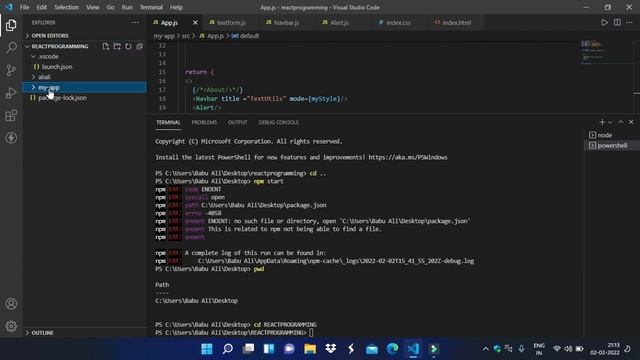The height and width of the screenshot is (360, 640).
Task: Split the editor to the right
Action: pyautogui.click(x=617, y=22)
